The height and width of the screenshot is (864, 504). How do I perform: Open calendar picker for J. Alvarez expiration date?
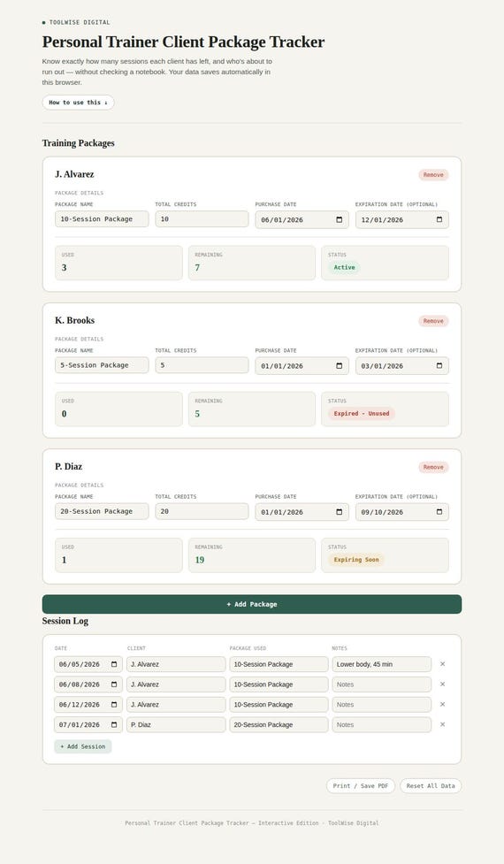click(439, 220)
